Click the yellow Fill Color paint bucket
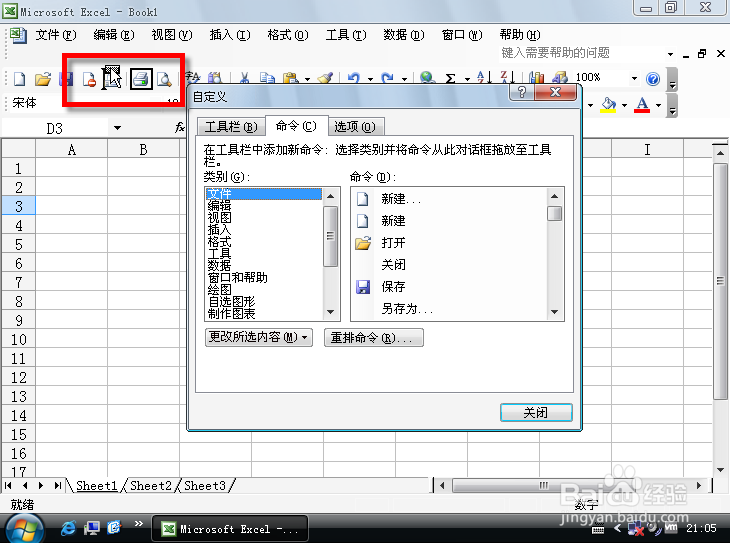This screenshot has width=730, height=543. (x=608, y=105)
